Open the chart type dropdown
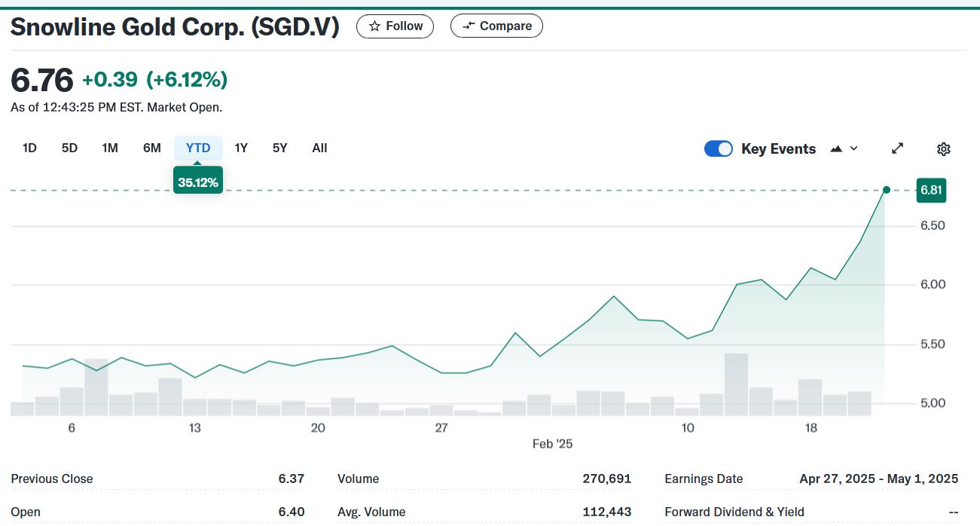Viewport: 980px width, 526px height. (x=844, y=148)
